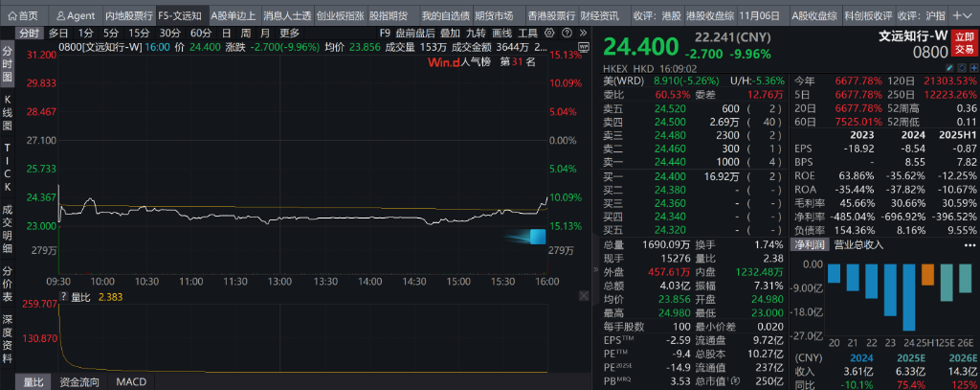
Task: Open the 更多 timeframe dropdown
Action: pyautogui.click(x=289, y=33)
